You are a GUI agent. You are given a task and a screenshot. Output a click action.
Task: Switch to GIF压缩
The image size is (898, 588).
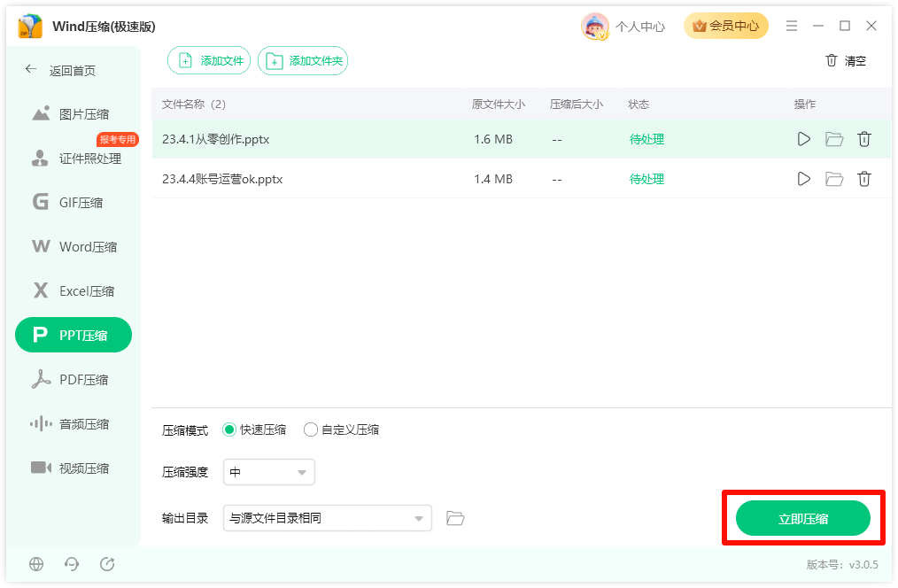coord(74,203)
